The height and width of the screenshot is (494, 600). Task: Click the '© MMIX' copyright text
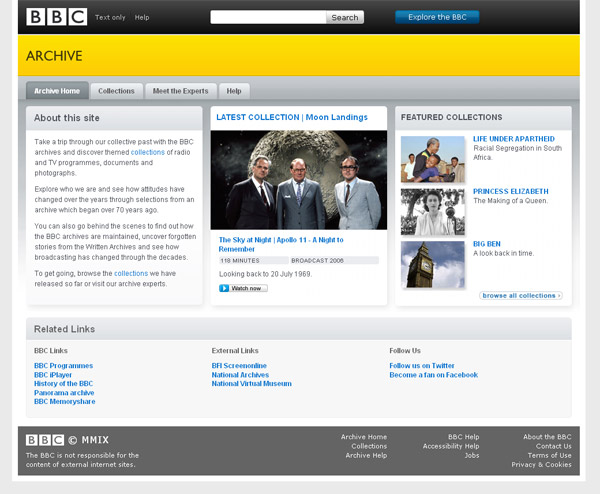click(x=89, y=440)
